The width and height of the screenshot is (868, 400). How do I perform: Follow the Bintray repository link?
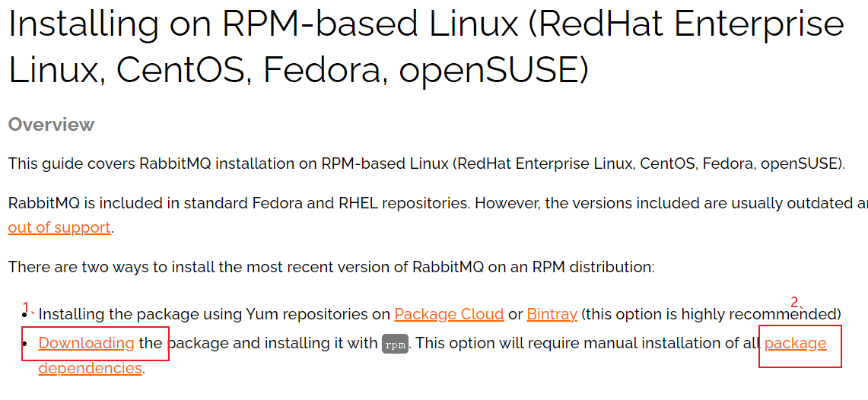(x=552, y=314)
